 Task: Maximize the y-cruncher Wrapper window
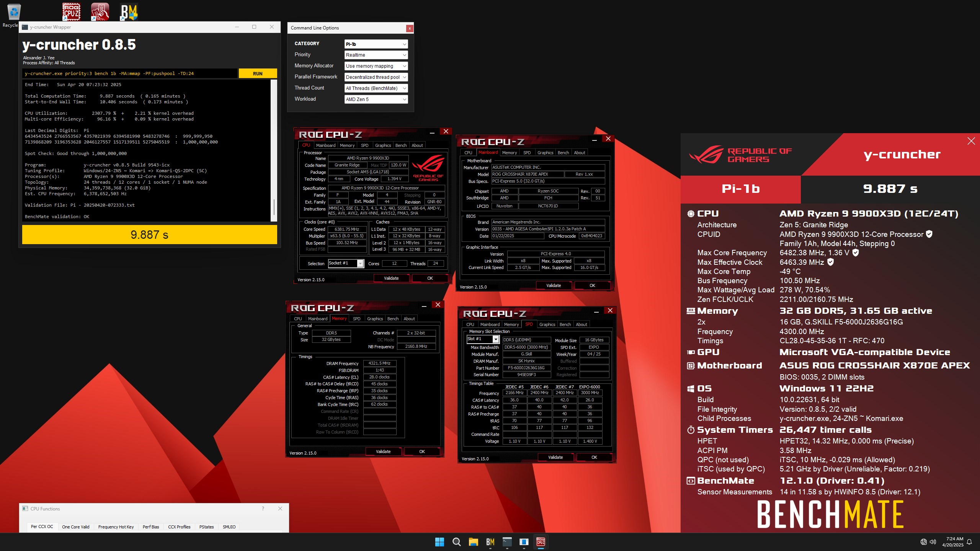[x=254, y=27]
